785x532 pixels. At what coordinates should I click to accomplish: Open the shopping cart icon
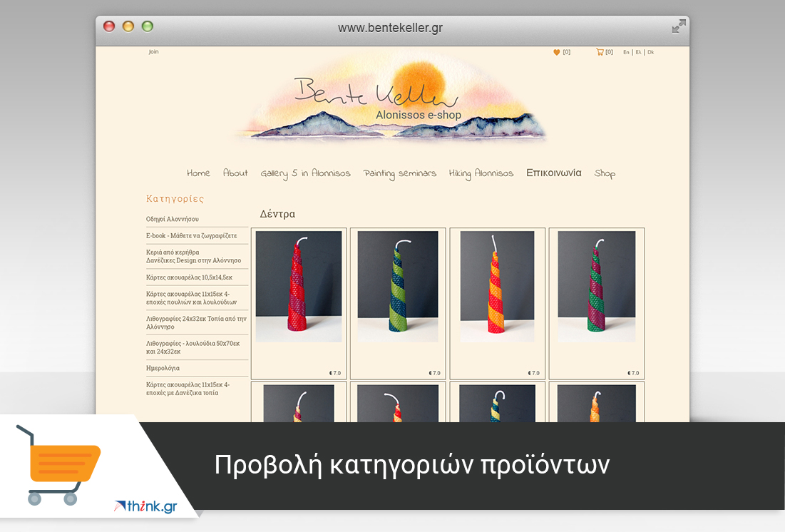[599, 51]
